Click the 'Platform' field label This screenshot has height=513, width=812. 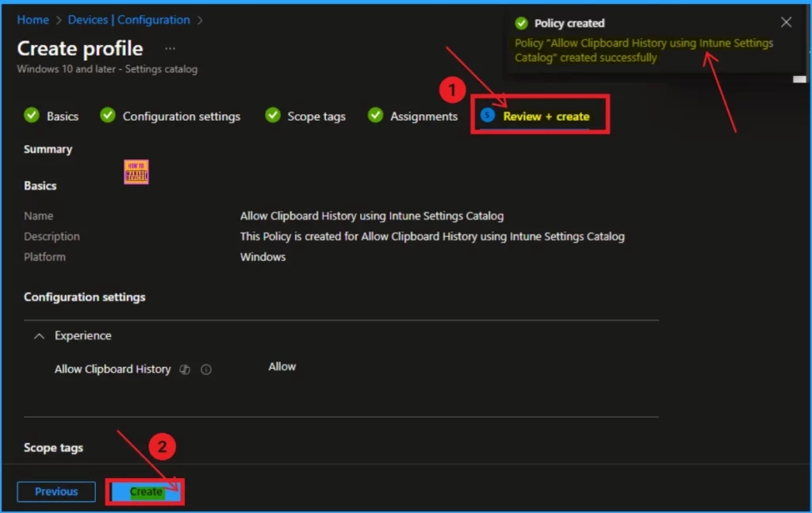tap(44, 257)
